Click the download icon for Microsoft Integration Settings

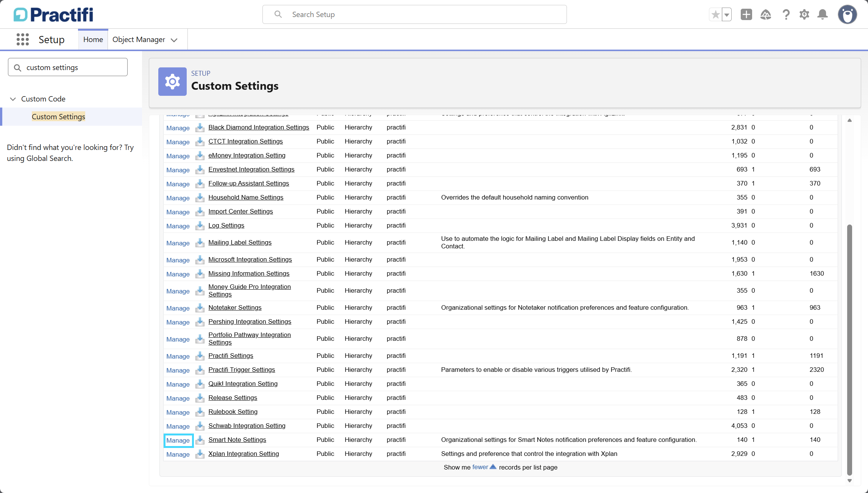click(x=200, y=260)
